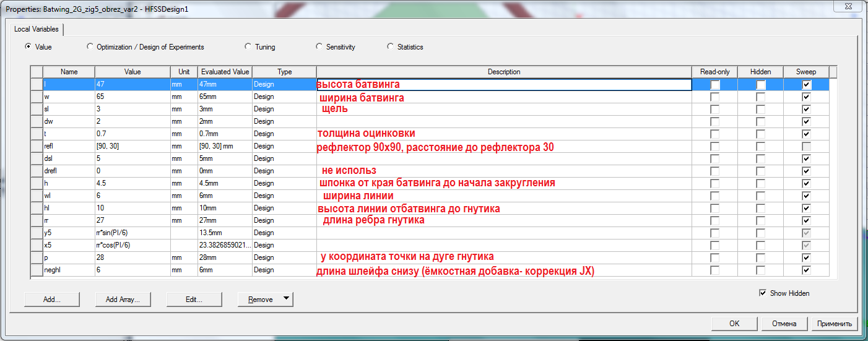This screenshot has width=868, height=341.
Task: Click the Применить apply button
Action: 835,323
